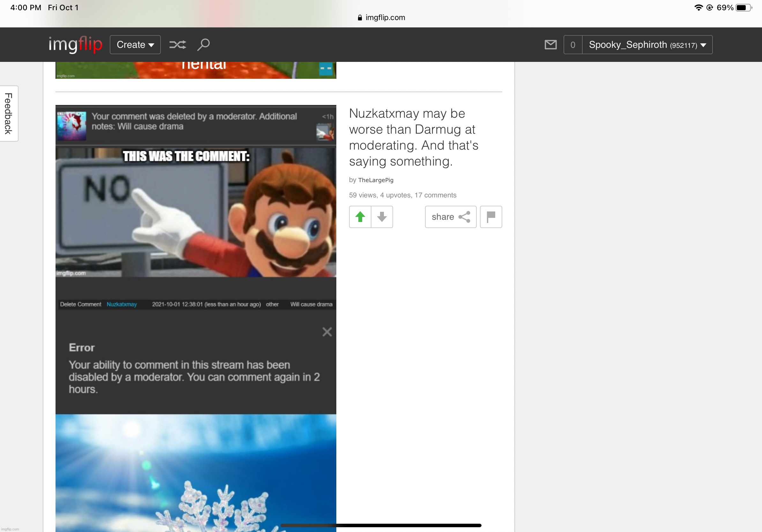
Task: Click the imgflip logo
Action: coord(75,44)
